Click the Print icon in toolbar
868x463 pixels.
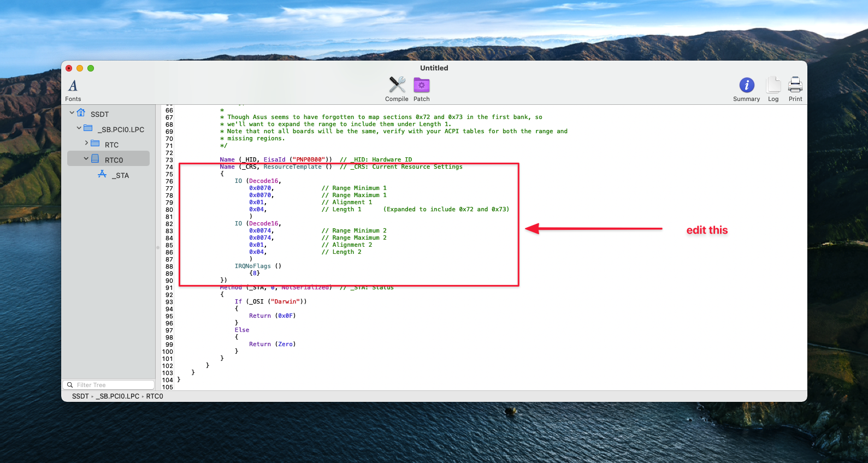[795, 85]
